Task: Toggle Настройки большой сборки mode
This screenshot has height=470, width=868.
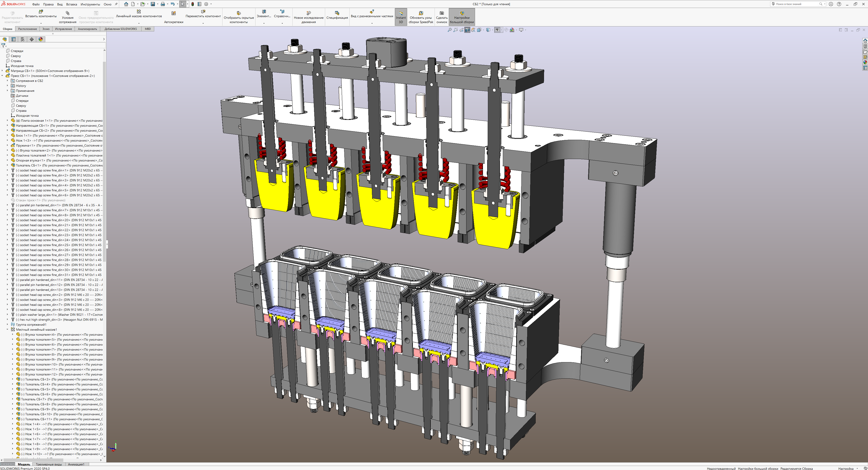Action: [462, 17]
